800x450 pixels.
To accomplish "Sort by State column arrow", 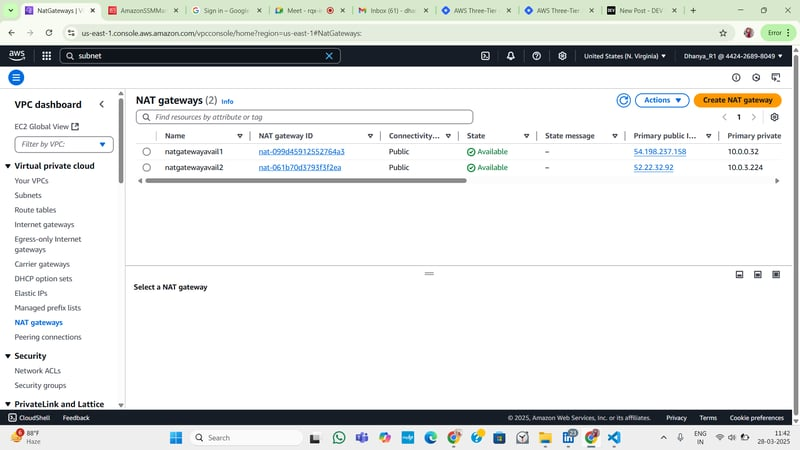I will pyautogui.click(x=527, y=136).
